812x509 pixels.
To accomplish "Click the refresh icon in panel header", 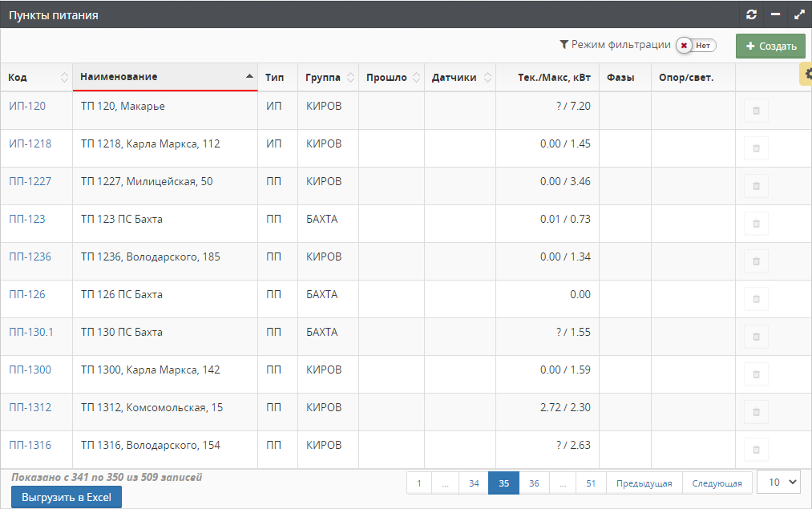I will point(751,14).
